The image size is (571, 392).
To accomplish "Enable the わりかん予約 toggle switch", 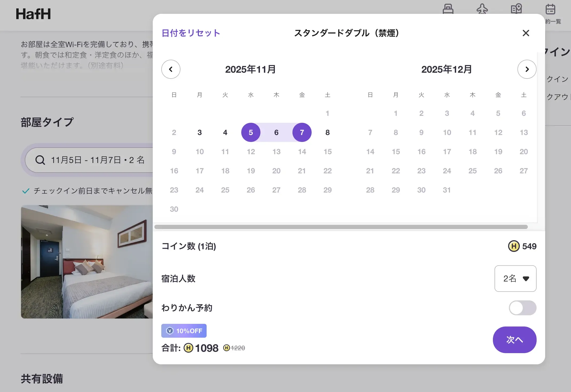I will click(x=522, y=308).
